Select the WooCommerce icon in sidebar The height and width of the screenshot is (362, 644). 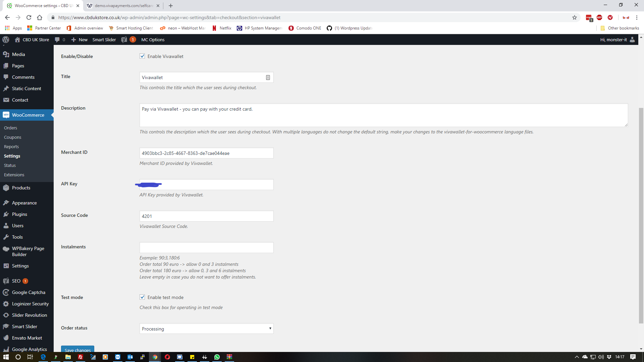point(6,115)
